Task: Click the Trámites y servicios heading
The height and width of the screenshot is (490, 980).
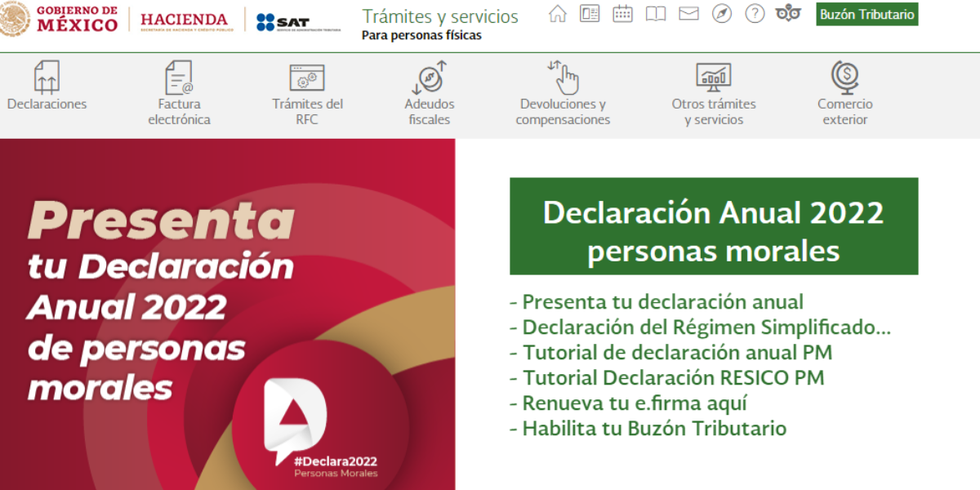Action: (x=440, y=16)
